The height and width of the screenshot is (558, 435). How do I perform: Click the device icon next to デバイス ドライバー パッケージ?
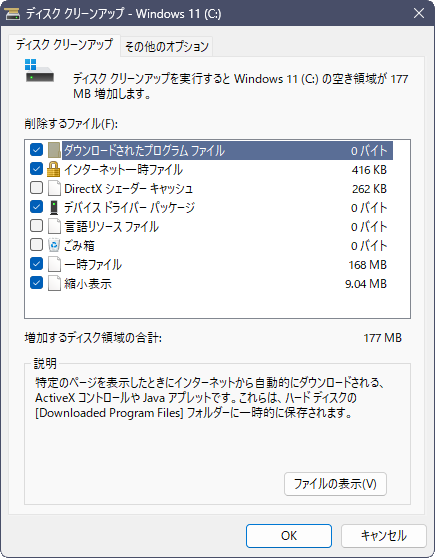point(54,207)
